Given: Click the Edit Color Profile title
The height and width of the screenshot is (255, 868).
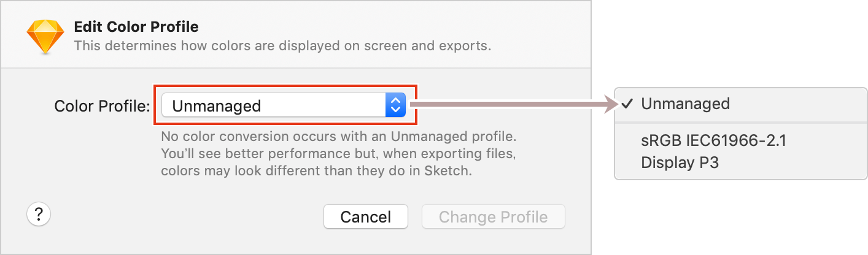Looking at the screenshot, I should click(136, 27).
